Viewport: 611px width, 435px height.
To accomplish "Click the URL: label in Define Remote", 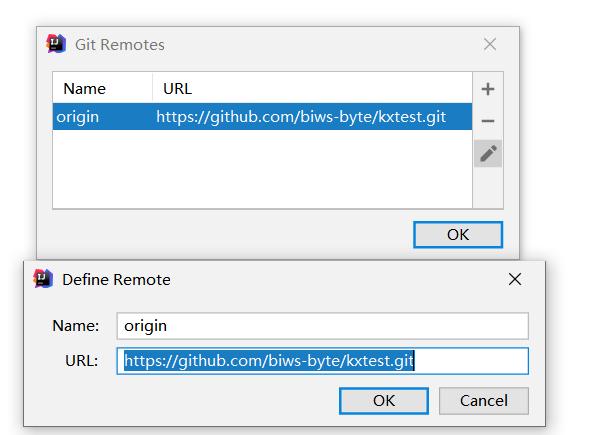I will (x=81, y=361).
